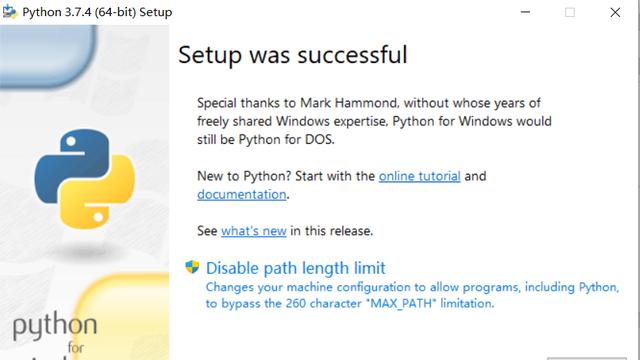Close the Python Setup window
The image size is (640, 360).
coord(615,12)
